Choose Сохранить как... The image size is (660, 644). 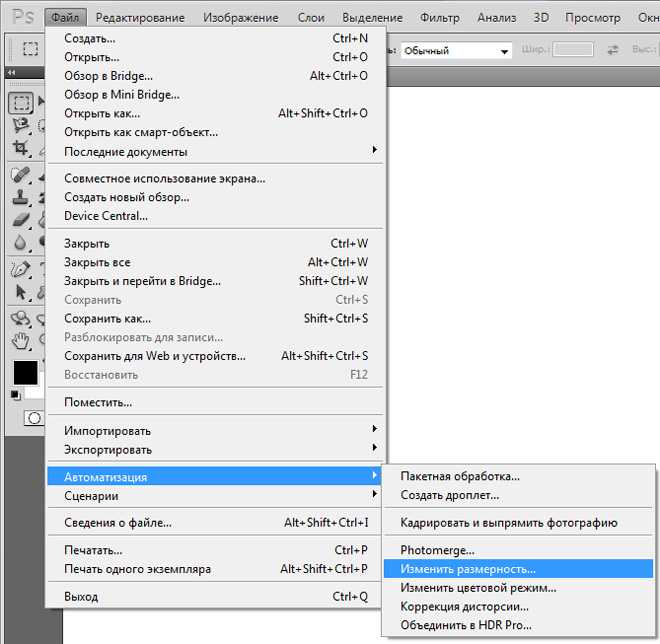tap(215, 319)
